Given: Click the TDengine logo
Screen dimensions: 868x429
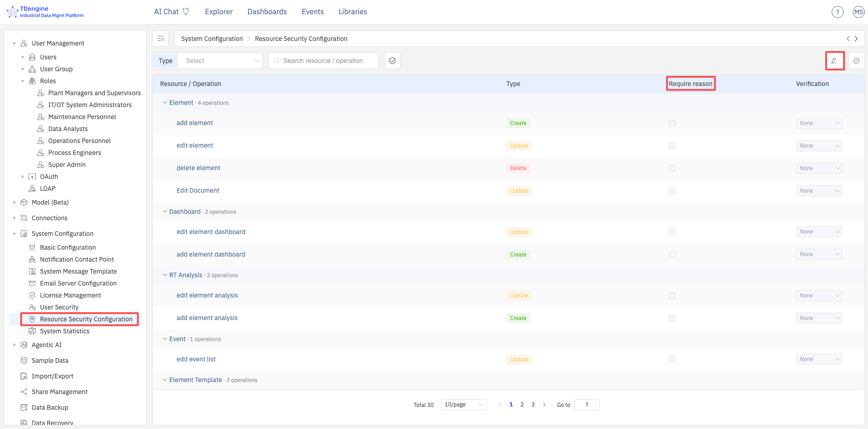Looking at the screenshot, I should tap(45, 11).
